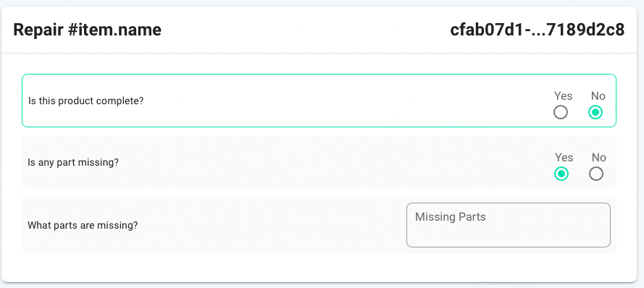
Task: Click the Missing Parts placeholder text
Action: click(450, 216)
